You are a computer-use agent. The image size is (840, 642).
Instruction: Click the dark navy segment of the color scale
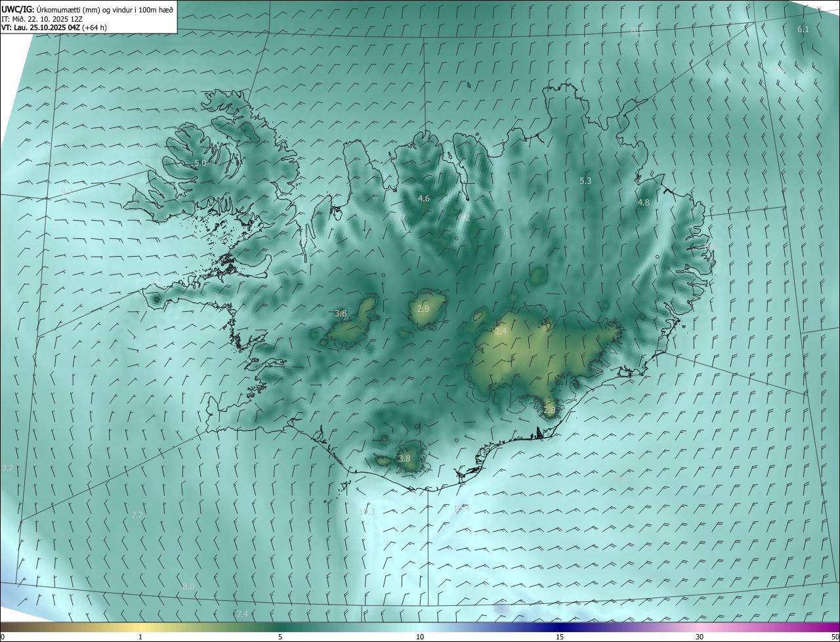(560, 627)
